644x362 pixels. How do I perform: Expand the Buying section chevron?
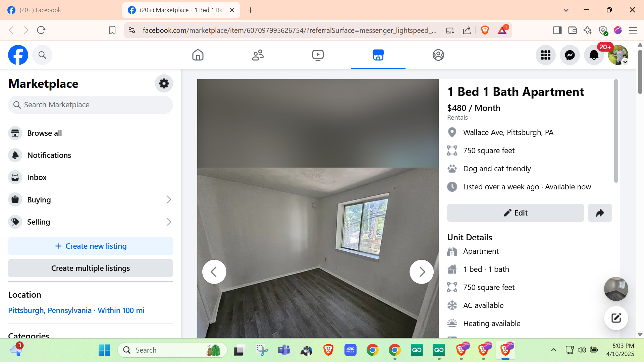pyautogui.click(x=169, y=200)
